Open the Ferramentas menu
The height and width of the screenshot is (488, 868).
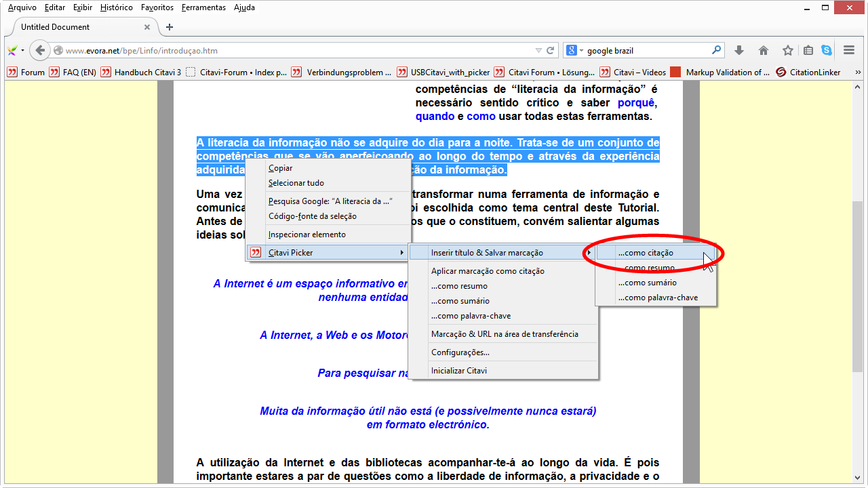tap(203, 7)
